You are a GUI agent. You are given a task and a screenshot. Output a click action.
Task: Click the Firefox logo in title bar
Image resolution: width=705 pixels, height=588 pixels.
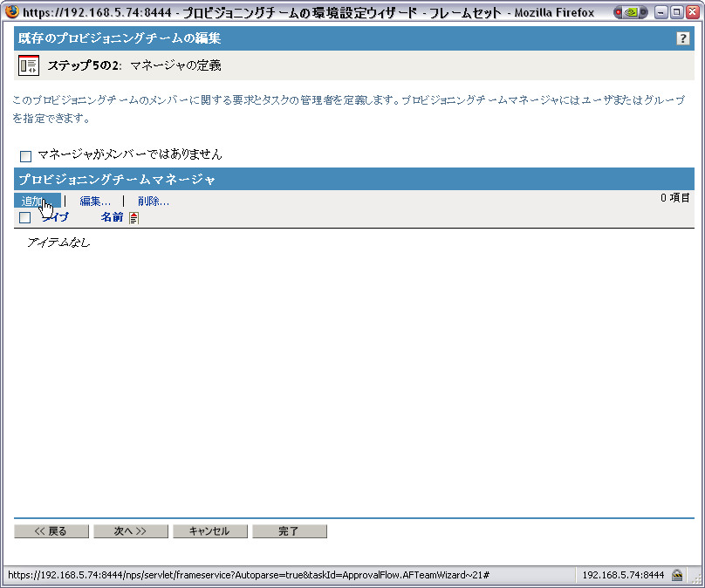click(12, 11)
